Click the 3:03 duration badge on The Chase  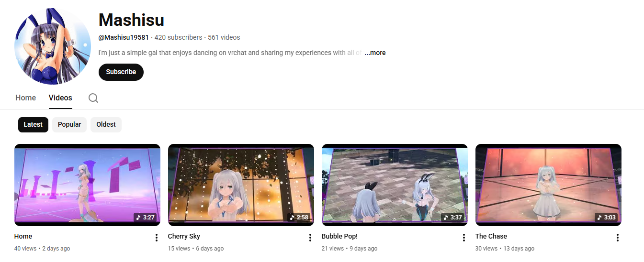[x=606, y=217]
